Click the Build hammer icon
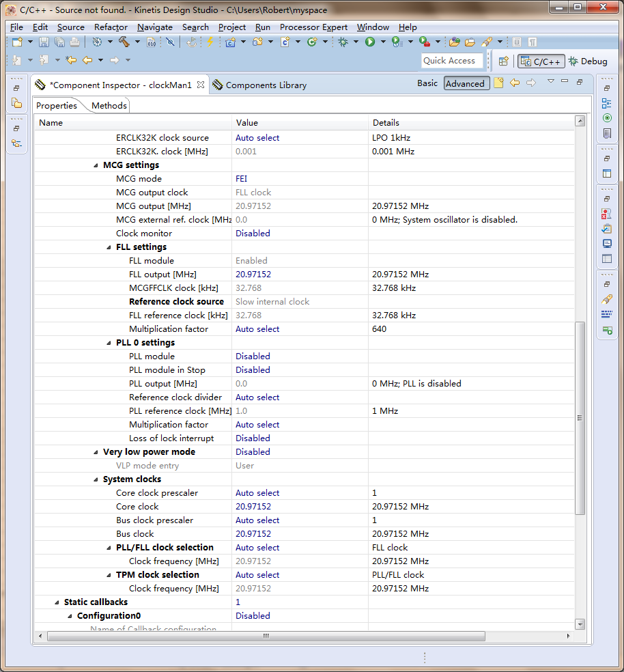Image resolution: width=624 pixels, height=672 pixels. point(124,42)
